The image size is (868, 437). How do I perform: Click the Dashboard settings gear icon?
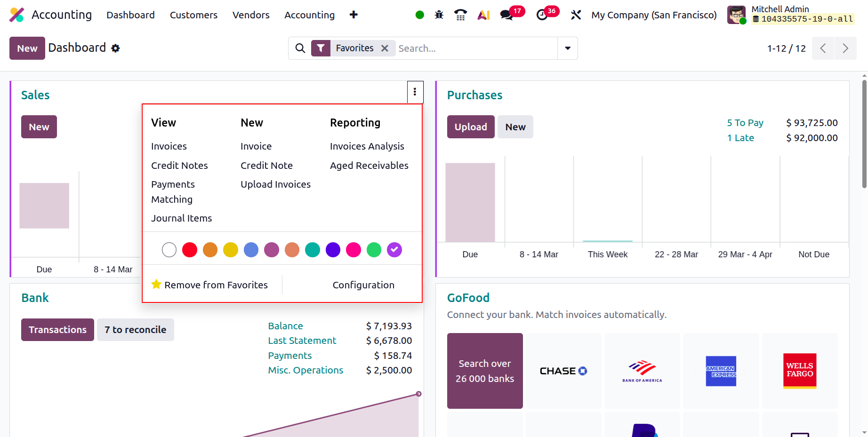[116, 48]
